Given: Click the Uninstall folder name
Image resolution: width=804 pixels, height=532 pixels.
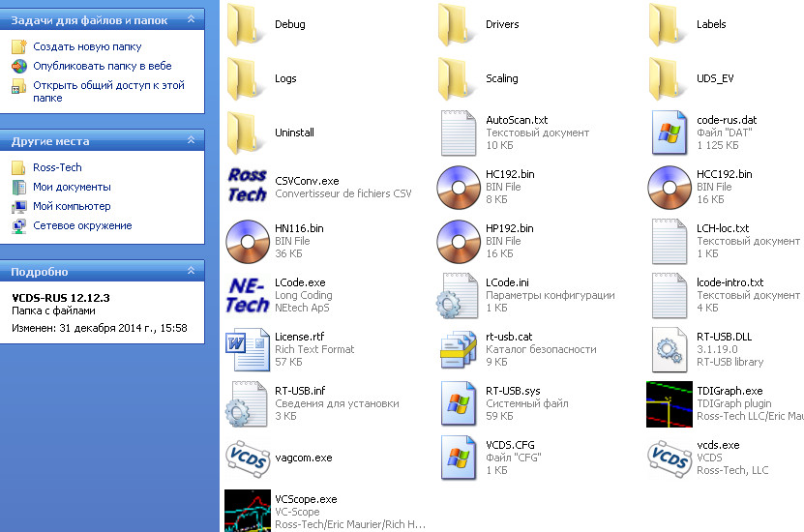Looking at the screenshot, I should tap(294, 133).
